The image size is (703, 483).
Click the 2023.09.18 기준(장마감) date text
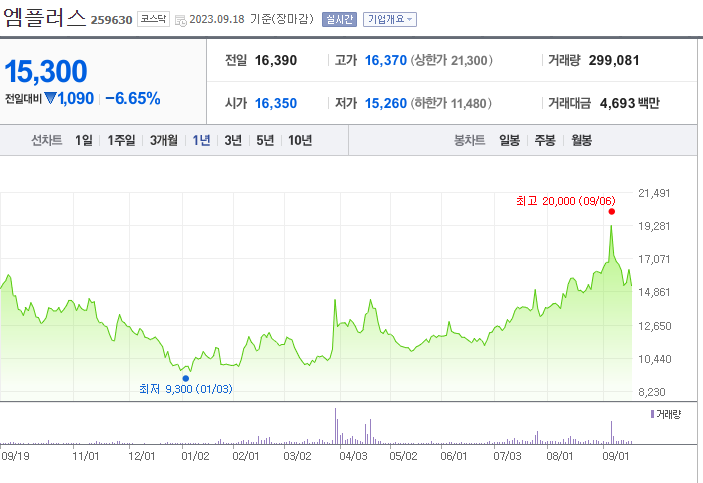pyautogui.click(x=251, y=19)
